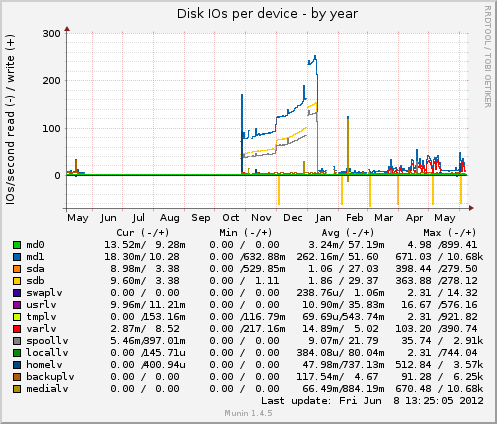Click the md0 max value '4.98 /899.41'
497x424 pixels.
tap(442, 245)
